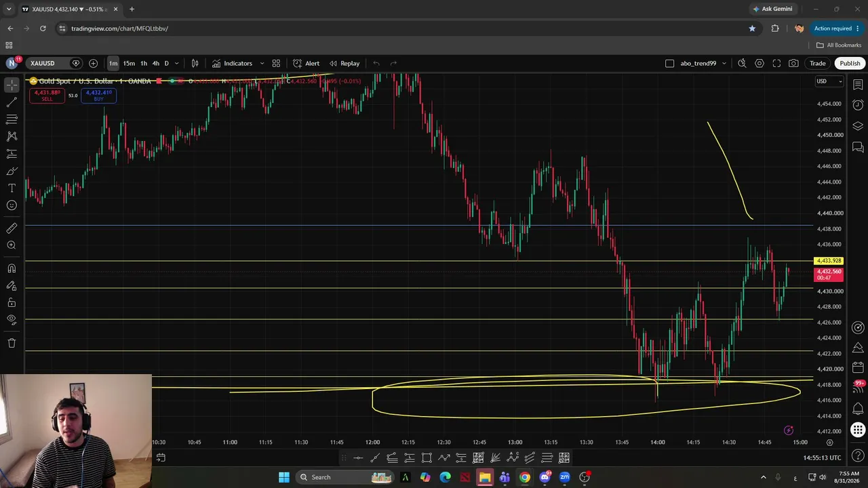The height and width of the screenshot is (488, 868).
Task: Open the abo_trend99 layout name
Action: (x=698, y=63)
